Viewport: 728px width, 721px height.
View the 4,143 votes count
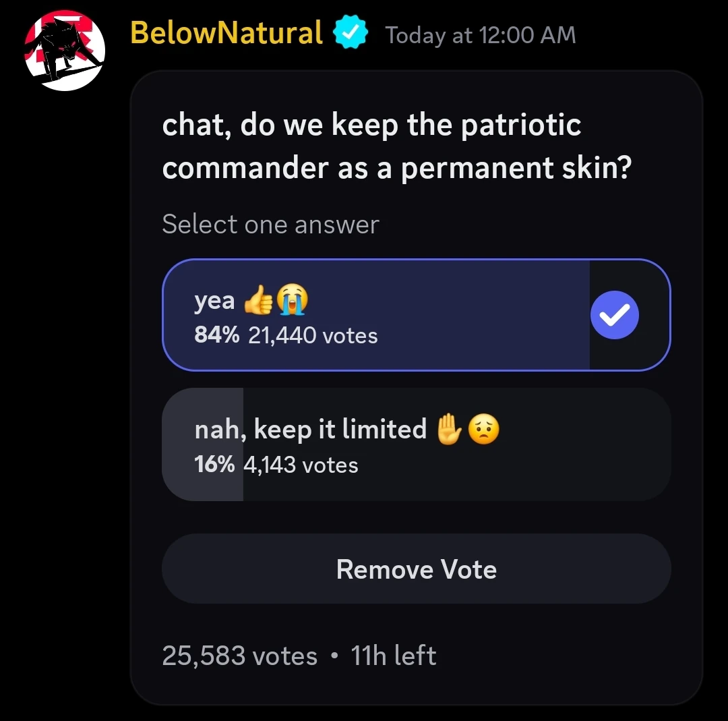pyautogui.click(x=301, y=465)
